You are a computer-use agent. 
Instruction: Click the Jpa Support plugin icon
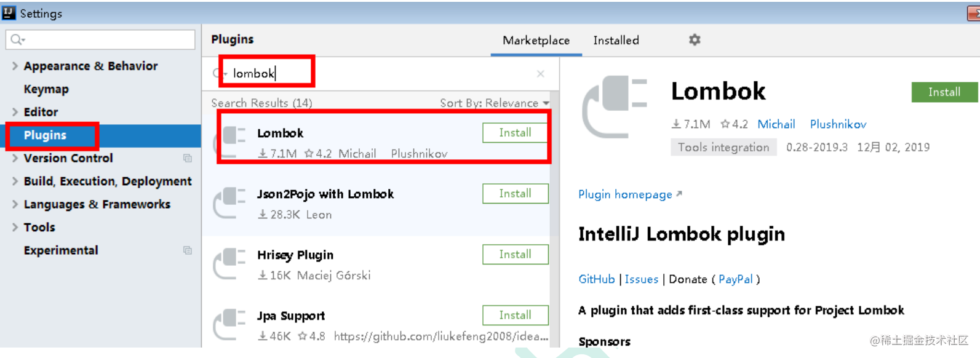point(229,324)
